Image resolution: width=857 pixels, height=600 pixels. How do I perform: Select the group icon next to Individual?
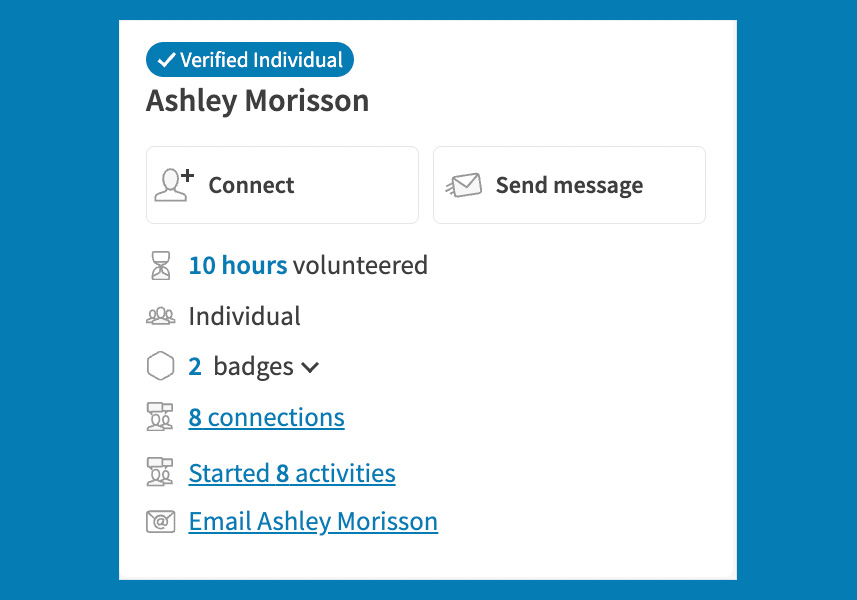coord(160,316)
